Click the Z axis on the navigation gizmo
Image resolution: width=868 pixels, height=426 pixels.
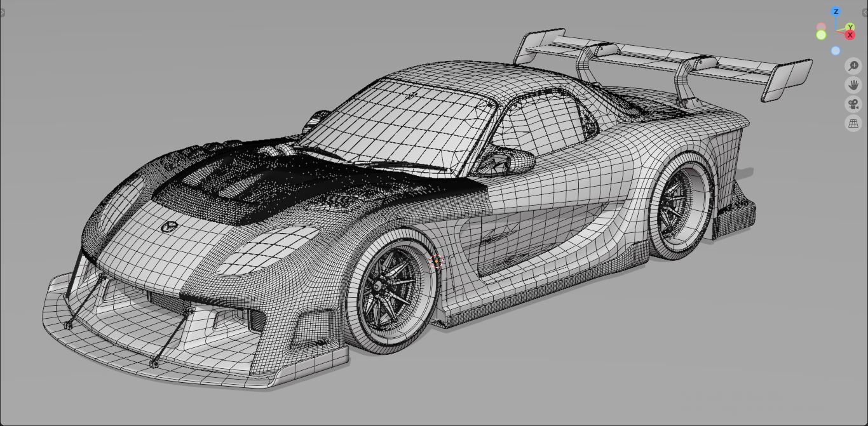(x=836, y=11)
